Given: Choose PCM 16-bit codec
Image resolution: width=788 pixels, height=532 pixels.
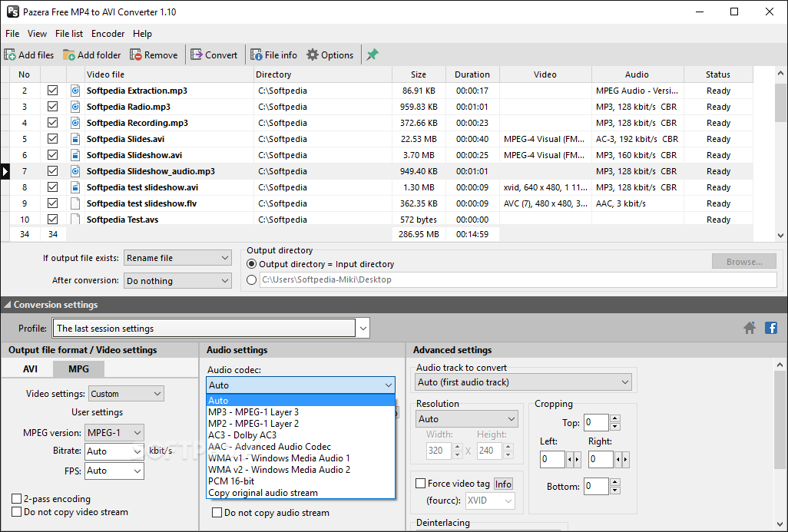Looking at the screenshot, I should coord(300,481).
